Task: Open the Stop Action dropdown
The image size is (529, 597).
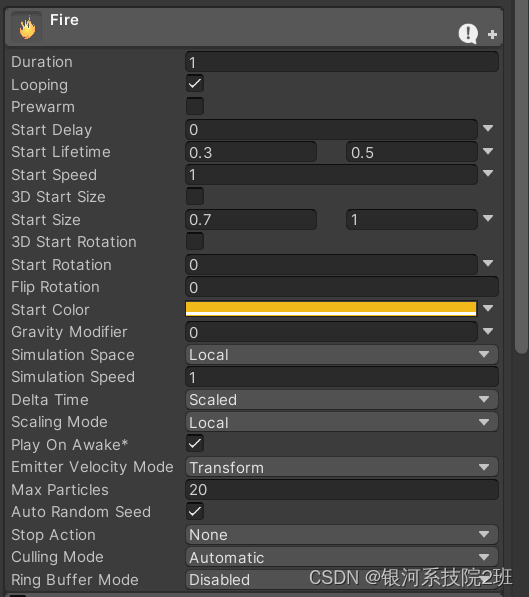Action: [x=342, y=535]
